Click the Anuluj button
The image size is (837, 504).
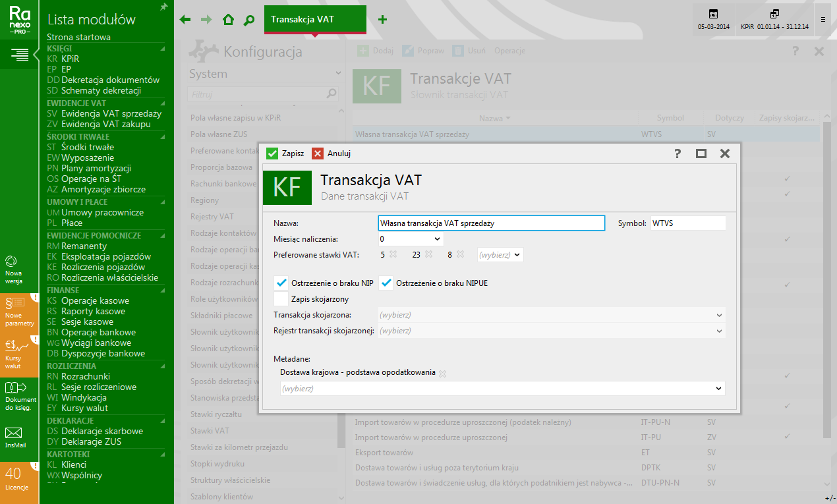click(x=332, y=154)
